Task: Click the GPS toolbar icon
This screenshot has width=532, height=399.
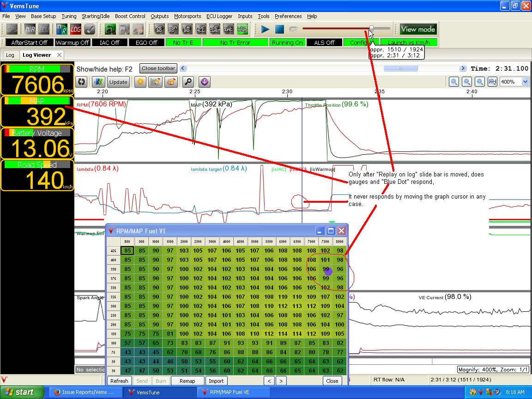Action: [12, 29]
